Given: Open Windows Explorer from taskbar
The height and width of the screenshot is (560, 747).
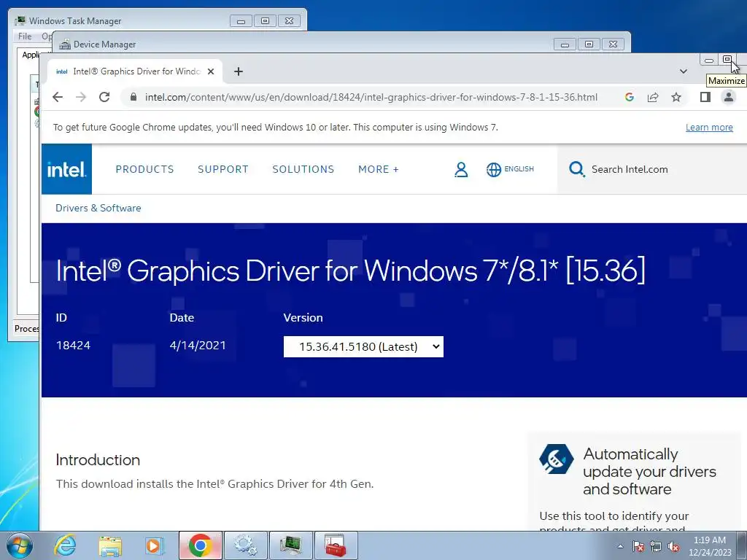Looking at the screenshot, I should tap(110, 545).
